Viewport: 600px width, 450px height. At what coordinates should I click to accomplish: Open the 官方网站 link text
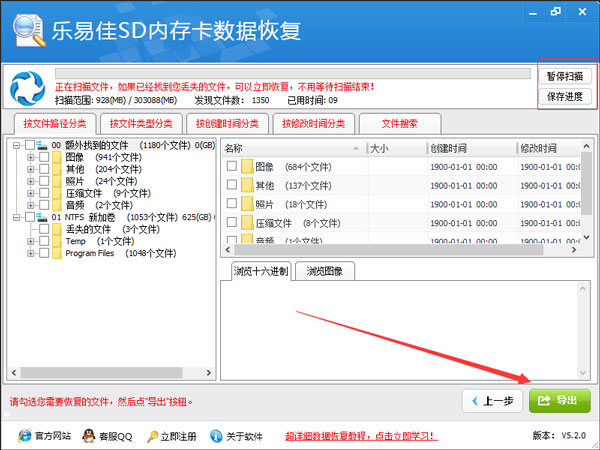[x=53, y=436]
